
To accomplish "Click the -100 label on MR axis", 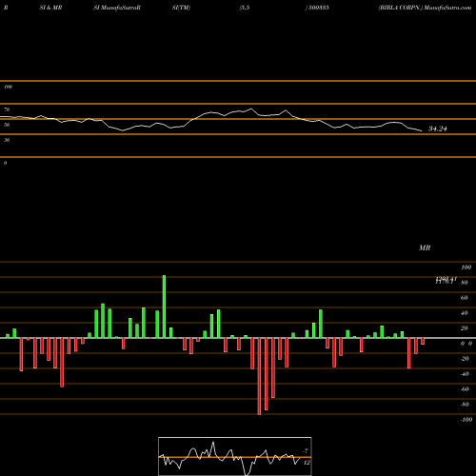I will [x=466, y=420].
